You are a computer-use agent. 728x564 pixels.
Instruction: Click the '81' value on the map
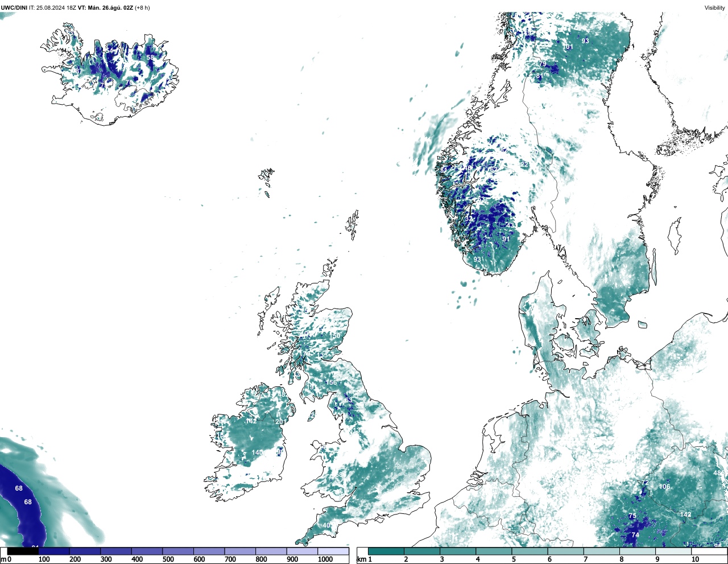coord(540,76)
